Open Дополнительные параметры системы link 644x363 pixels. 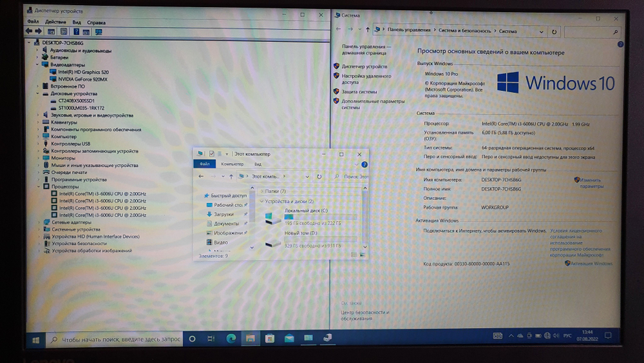point(373,104)
